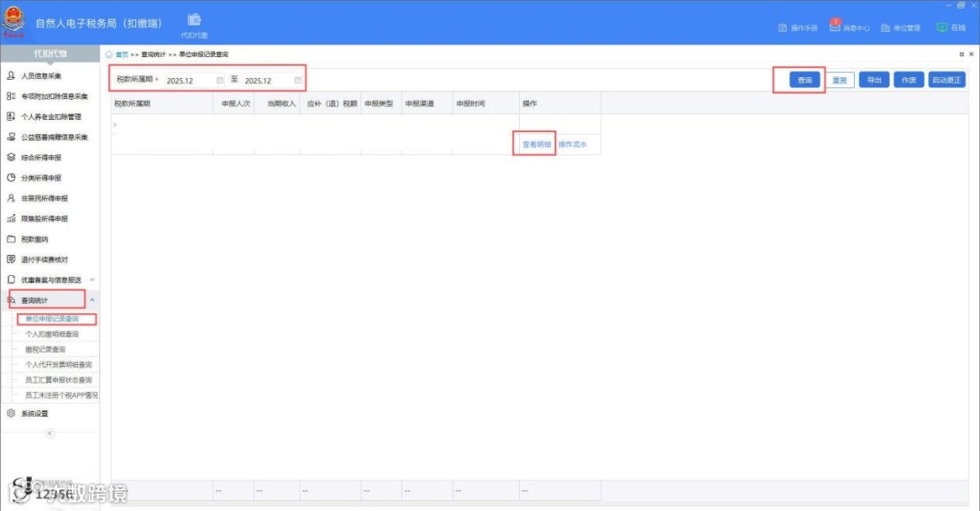Click the 查询 button

tap(804, 80)
